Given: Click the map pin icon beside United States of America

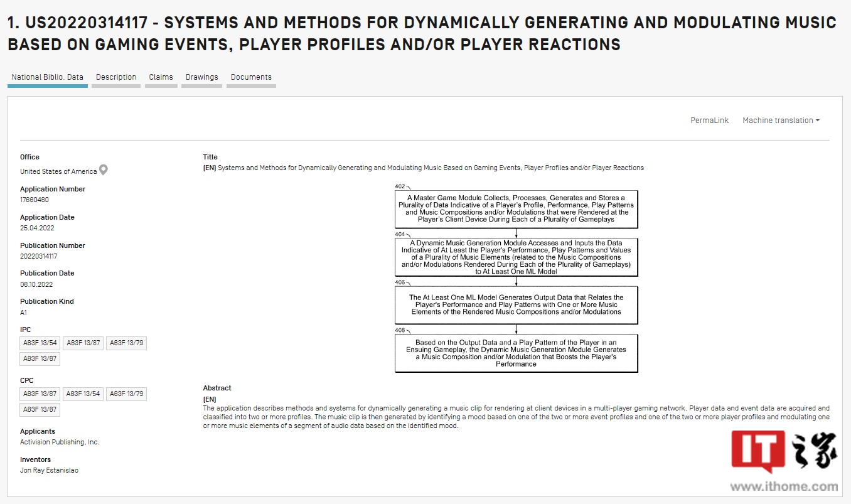Looking at the screenshot, I should [x=104, y=170].
